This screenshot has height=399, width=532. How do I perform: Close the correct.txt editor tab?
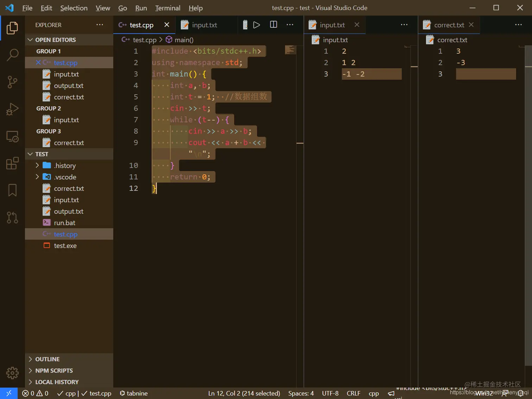pos(471,25)
